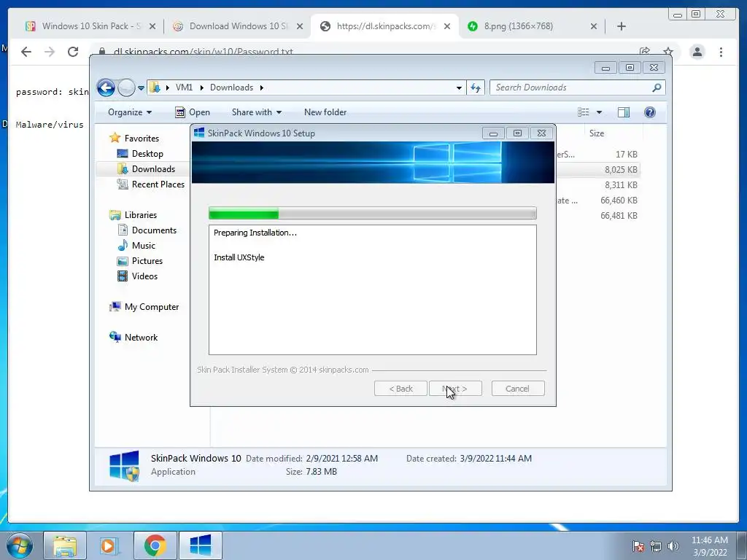
Task: Expand the address bar history dropdown
Action: coord(459,87)
